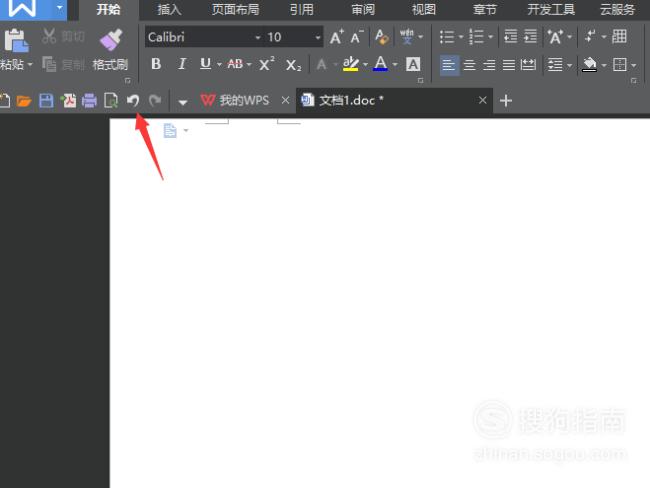
Task: Open the font name Calibri dropdown
Action: click(258, 37)
